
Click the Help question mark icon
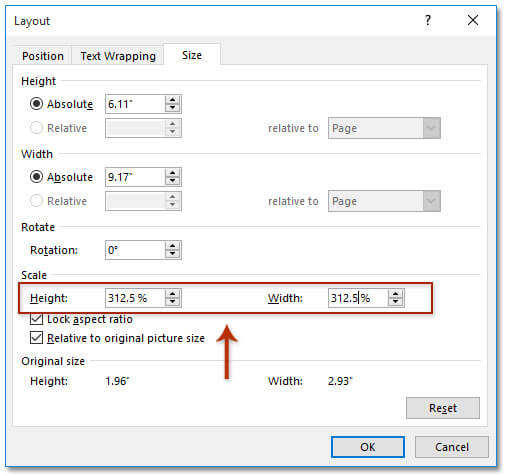coord(428,21)
